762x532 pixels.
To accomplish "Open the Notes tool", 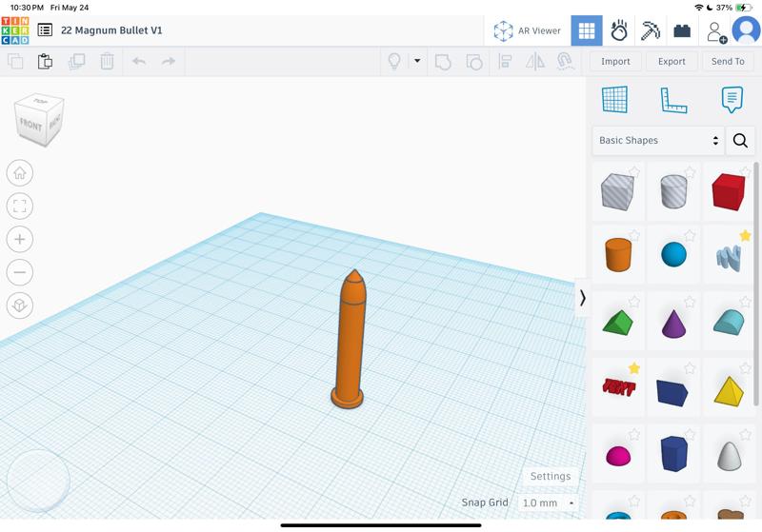I will (732, 100).
